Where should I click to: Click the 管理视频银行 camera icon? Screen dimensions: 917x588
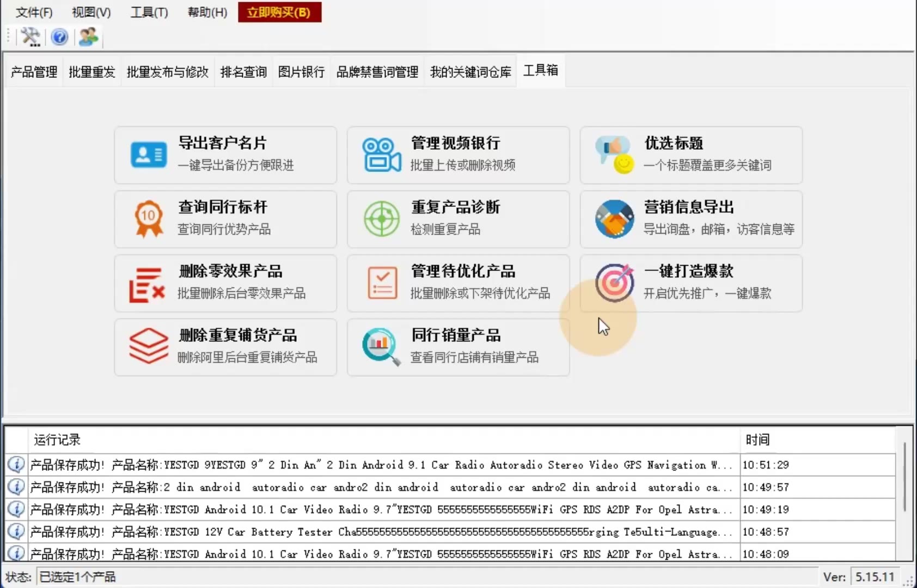coord(382,155)
